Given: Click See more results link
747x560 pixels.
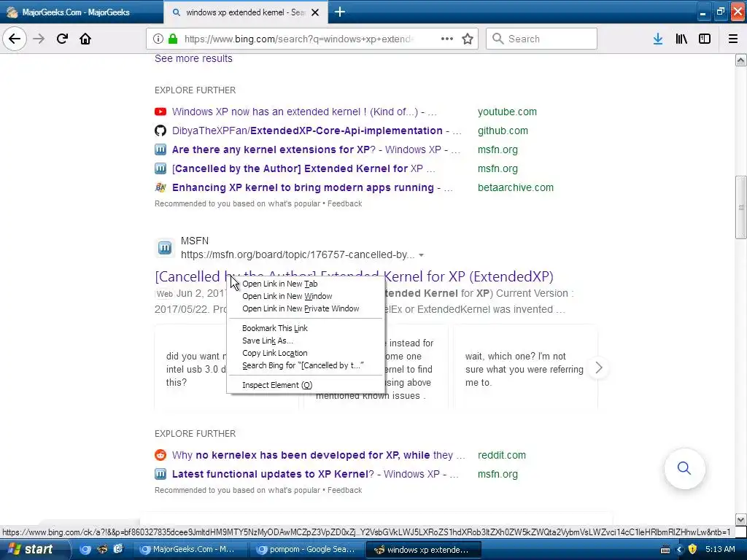Looking at the screenshot, I should pos(193,58).
